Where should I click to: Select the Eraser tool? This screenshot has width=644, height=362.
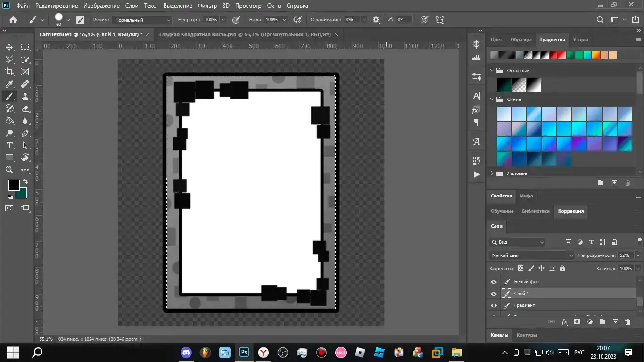[x=25, y=108]
